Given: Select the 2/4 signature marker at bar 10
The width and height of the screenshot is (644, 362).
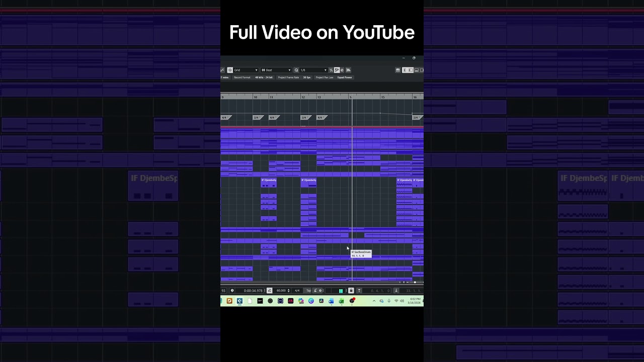Looking at the screenshot, I should pos(258,118).
